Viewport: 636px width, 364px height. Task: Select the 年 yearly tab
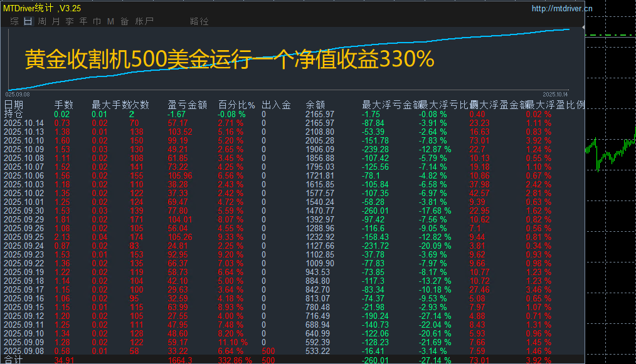(x=83, y=21)
